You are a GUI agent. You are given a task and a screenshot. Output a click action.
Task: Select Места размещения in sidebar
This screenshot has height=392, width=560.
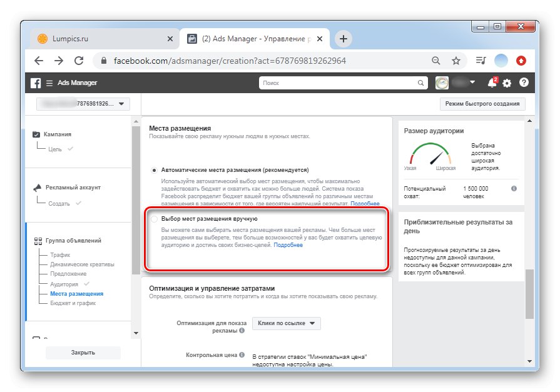tap(76, 293)
